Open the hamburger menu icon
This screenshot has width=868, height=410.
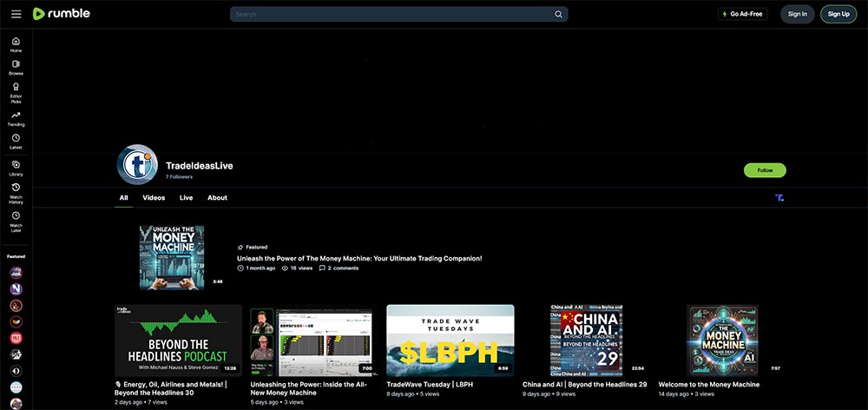point(16,14)
